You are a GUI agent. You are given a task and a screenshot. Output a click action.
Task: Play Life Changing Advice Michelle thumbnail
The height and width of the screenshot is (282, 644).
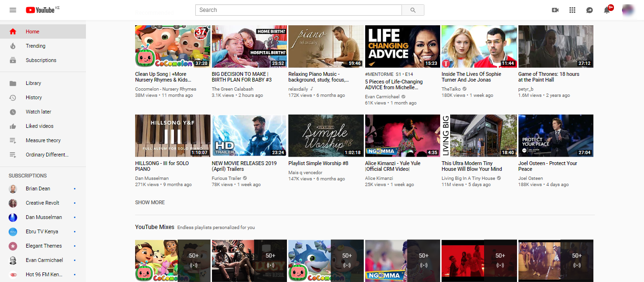tap(402, 46)
